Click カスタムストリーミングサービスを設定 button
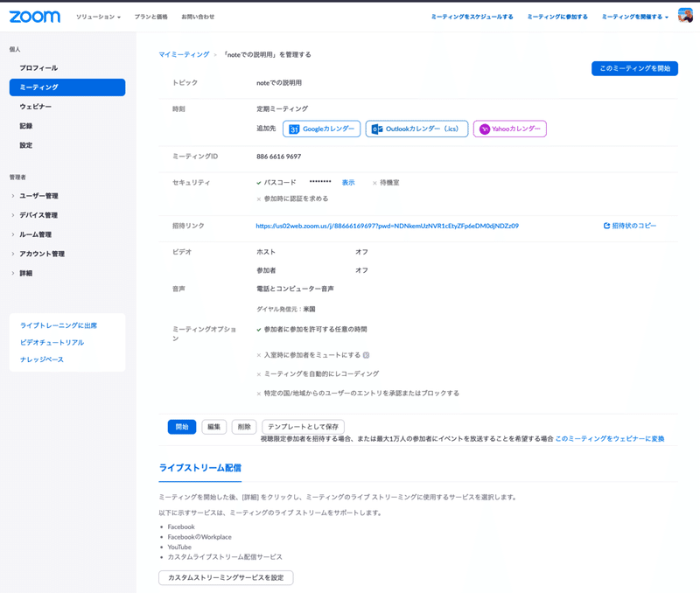Viewport: 700px width, 593px height. pyautogui.click(x=226, y=577)
